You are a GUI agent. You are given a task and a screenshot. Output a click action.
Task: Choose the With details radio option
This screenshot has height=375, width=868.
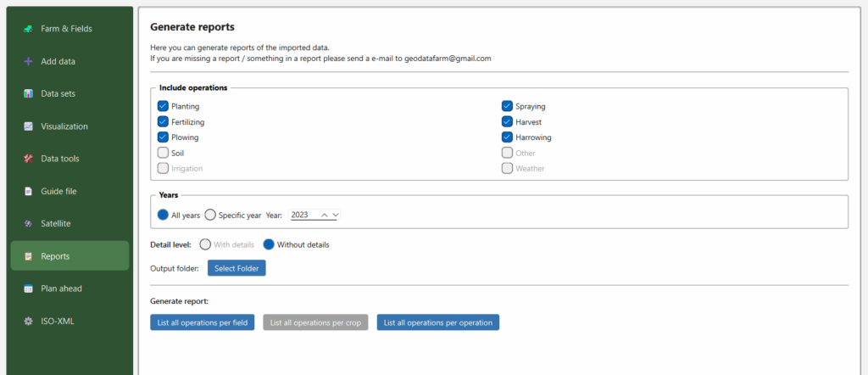pyautogui.click(x=205, y=244)
